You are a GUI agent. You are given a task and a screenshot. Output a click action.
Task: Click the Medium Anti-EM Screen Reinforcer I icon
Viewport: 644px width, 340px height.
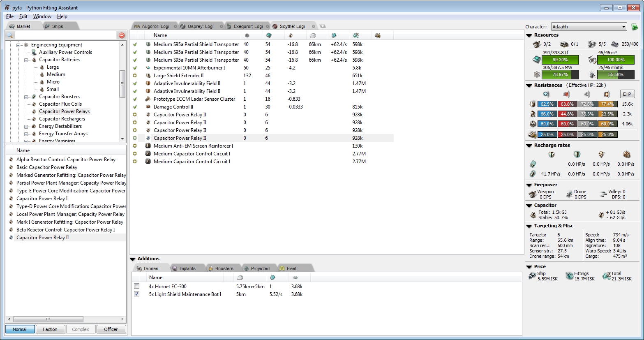pos(148,146)
